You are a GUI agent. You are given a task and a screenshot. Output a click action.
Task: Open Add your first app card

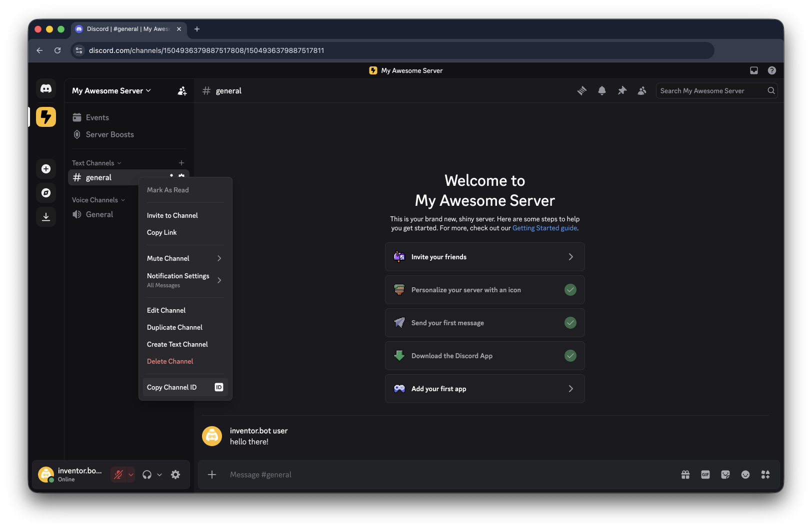coord(485,389)
